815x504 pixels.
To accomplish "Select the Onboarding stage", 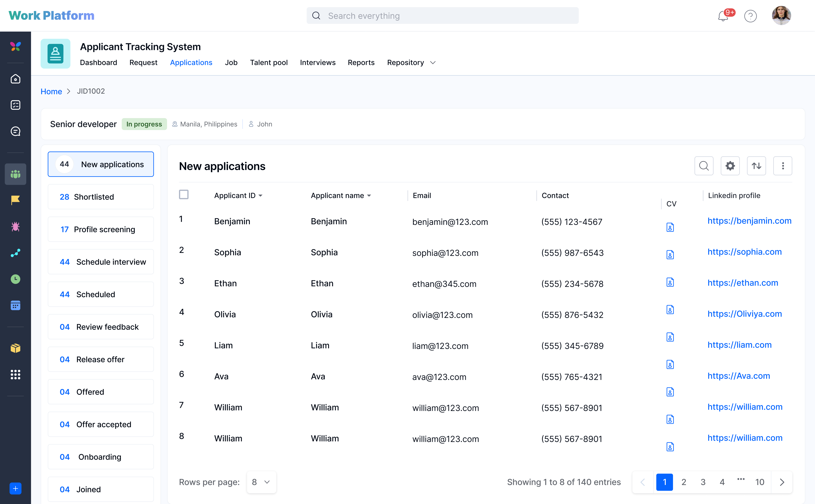I will click(x=101, y=457).
